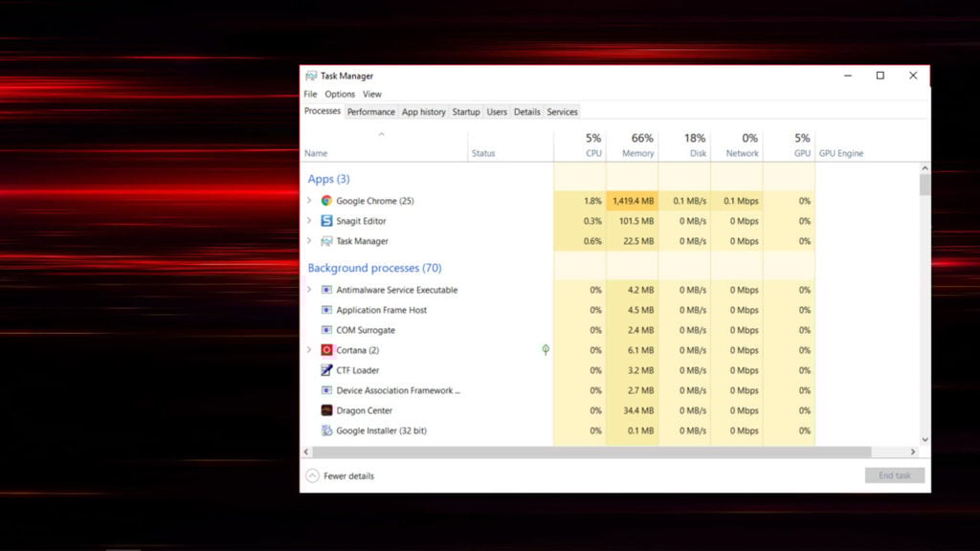Viewport: 980px width, 551px height.
Task: Click the End task button
Action: coord(894,475)
